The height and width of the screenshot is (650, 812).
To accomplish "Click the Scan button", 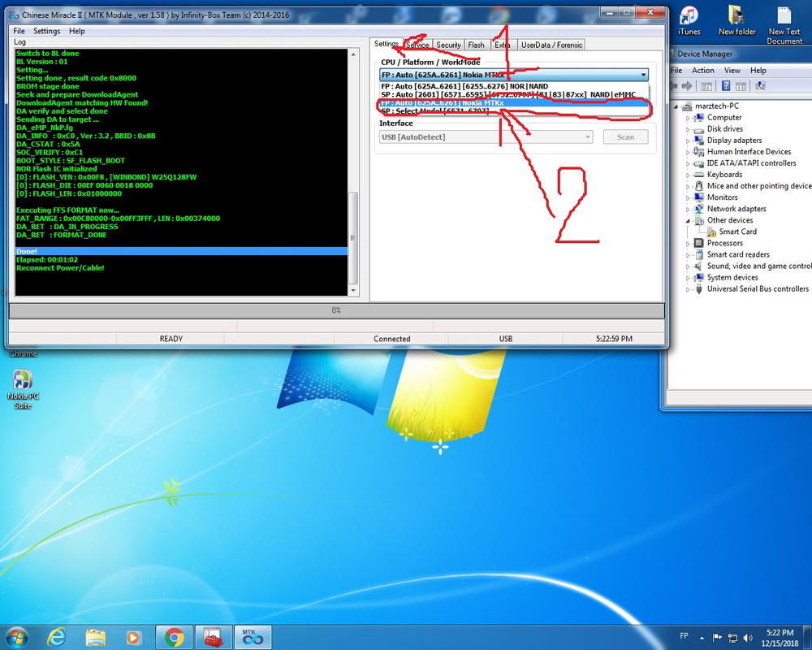I will [625, 136].
